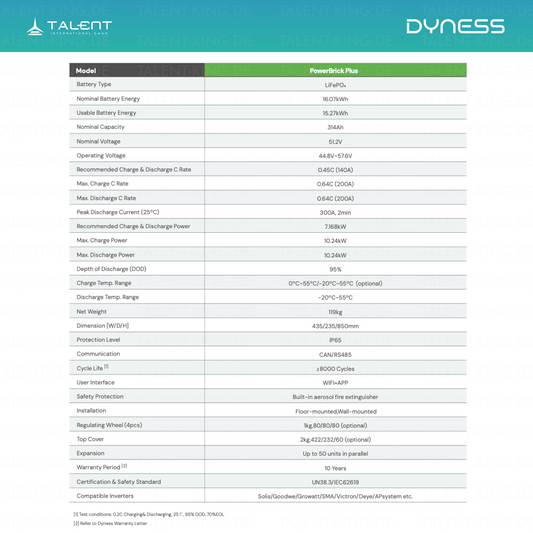533x533 pixels.
Task: Select the 7.168kW value
Action: pos(335,227)
